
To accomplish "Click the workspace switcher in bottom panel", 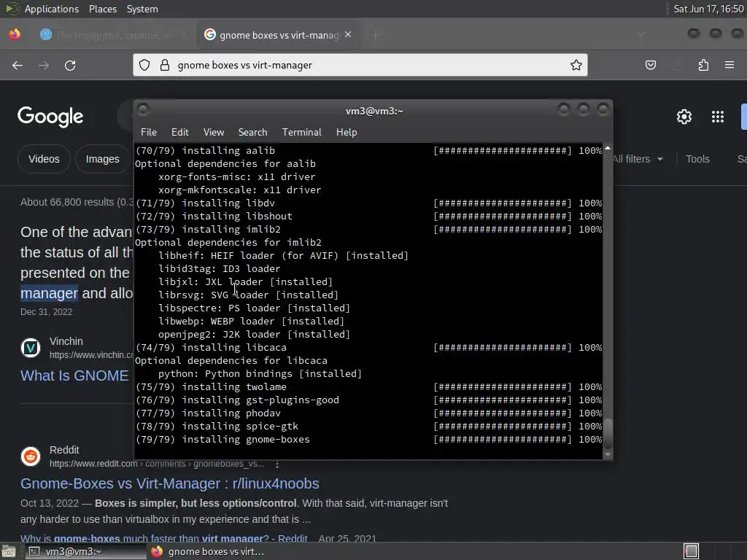I will tap(691, 551).
